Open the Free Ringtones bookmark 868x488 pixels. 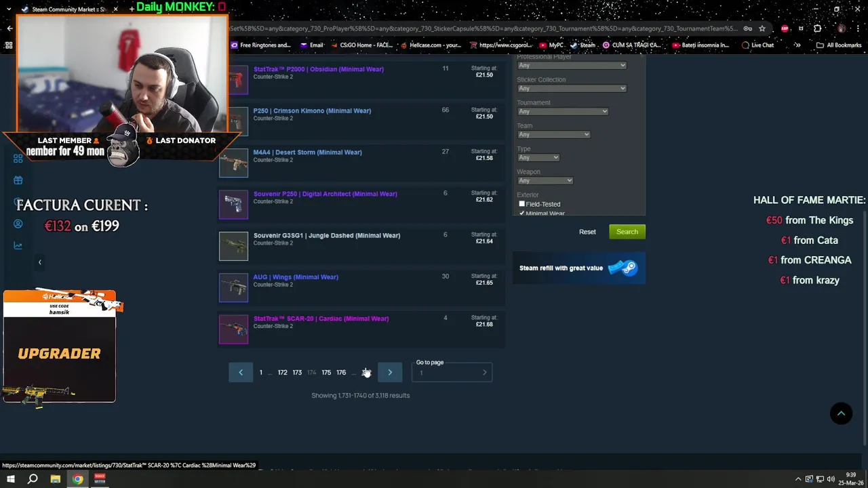point(260,45)
